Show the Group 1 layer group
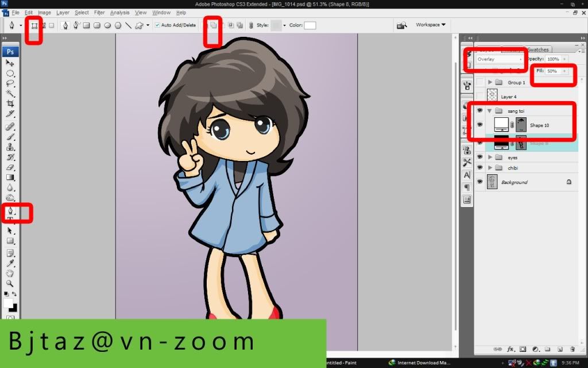This screenshot has width=588, height=368. pyautogui.click(x=479, y=82)
